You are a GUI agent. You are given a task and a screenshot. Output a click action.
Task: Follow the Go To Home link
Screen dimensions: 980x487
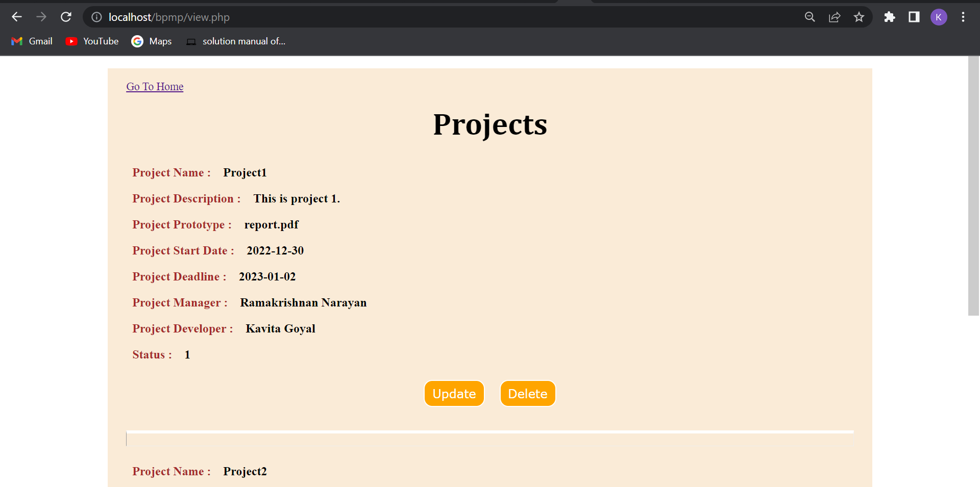point(155,87)
